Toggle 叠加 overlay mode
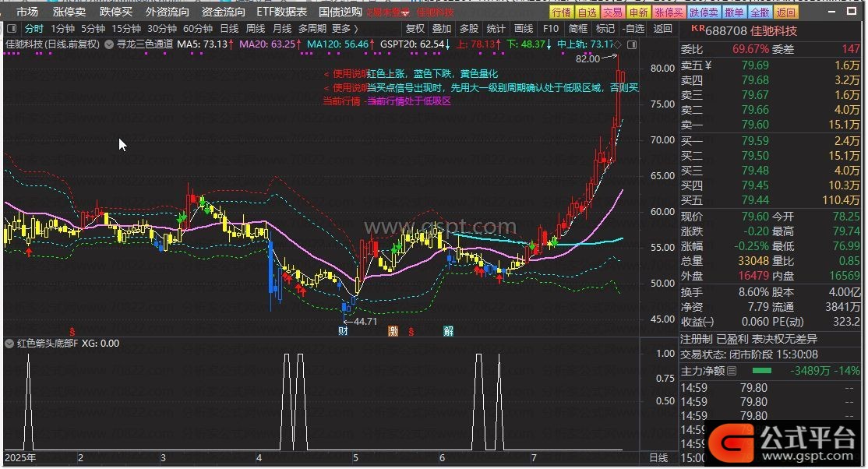The image size is (868, 469). pos(442,29)
